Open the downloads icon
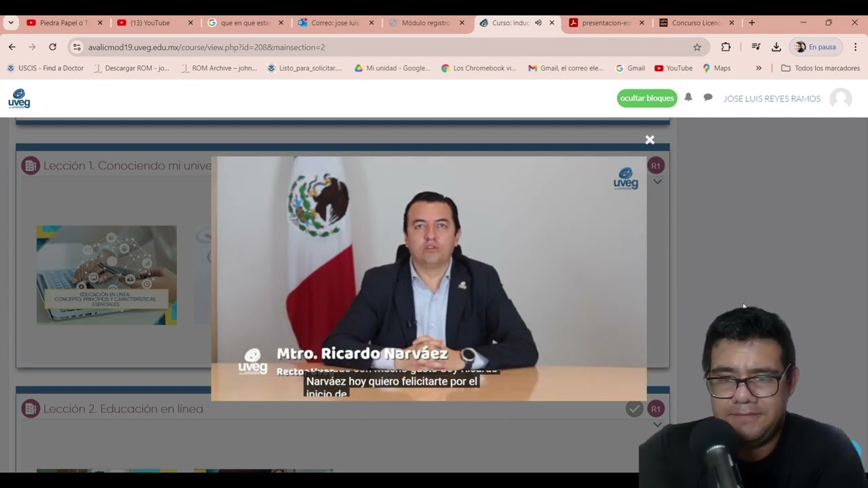Image resolution: width=868 pixels, height=488 pixels. pyautogui.click(x=776, y=47)
